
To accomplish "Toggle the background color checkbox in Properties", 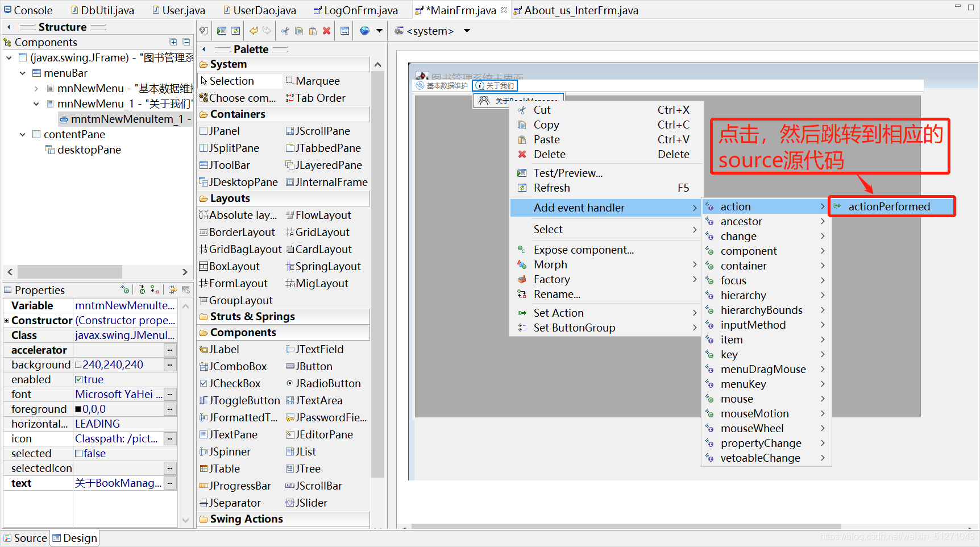I will 78,364.
